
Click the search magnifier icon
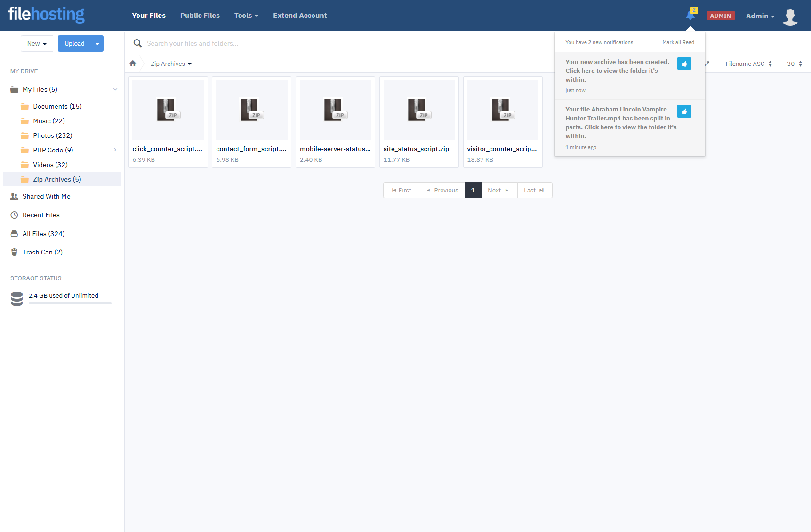pos(137,43)
